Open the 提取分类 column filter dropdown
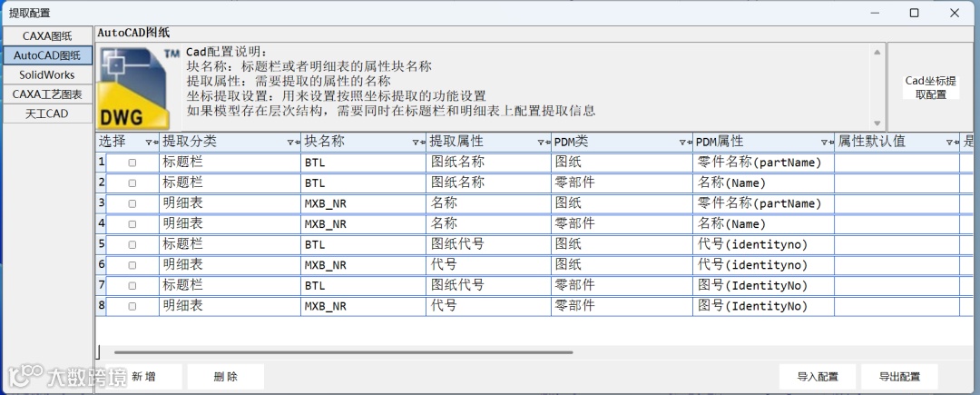This screenshot has width=980, height=395. point(292,143)
